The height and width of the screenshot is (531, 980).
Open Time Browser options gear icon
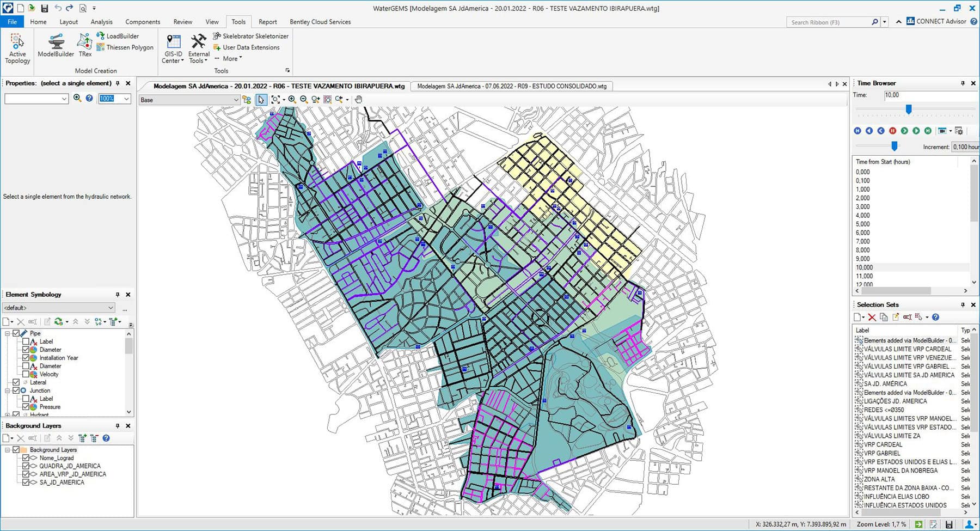[x=959, y=131]
